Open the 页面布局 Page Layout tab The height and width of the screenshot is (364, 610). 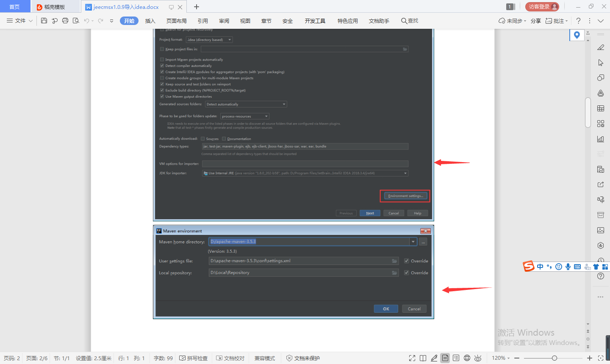tap(177, 21)
